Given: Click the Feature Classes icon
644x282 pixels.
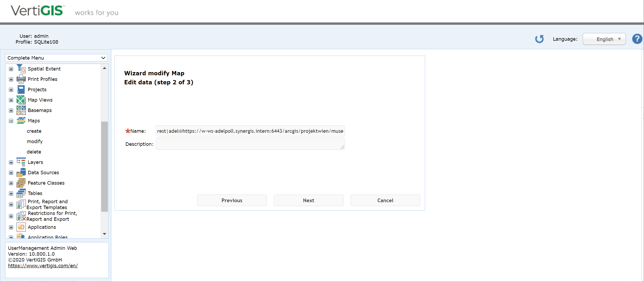Looking at the screenshot, I should click(x=21, y=183).
